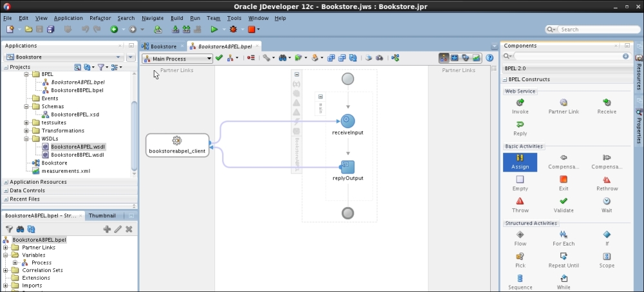
Task: Open the vertical Properties side tab
Action: click(x=639, y=127)
